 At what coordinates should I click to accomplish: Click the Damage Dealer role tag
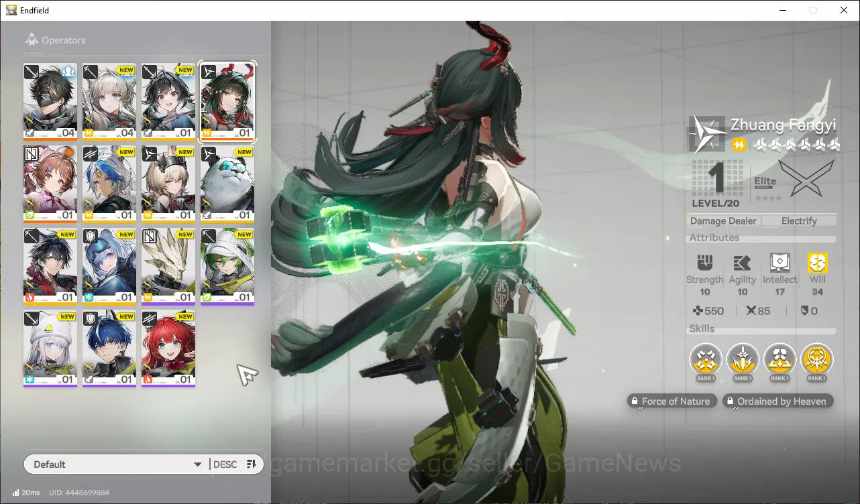point(723,221)
